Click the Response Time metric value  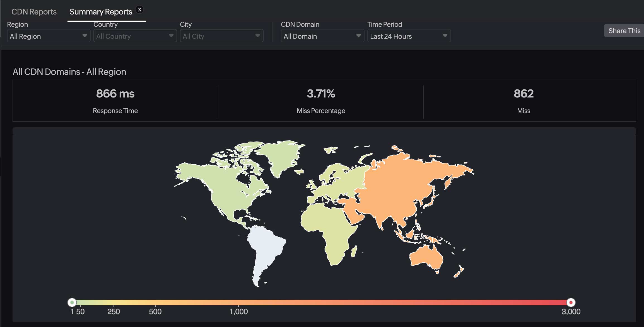coord(115,94)
